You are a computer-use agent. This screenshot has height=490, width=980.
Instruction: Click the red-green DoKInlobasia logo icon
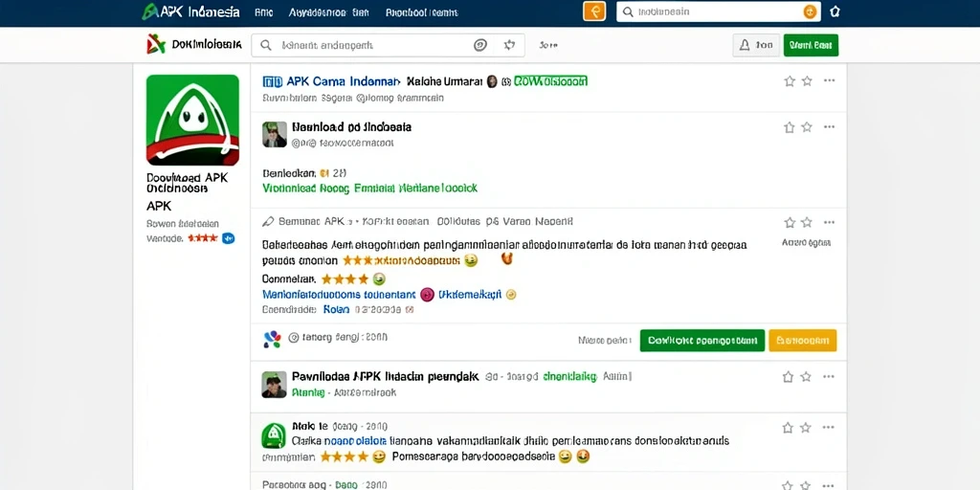[156, 44]
